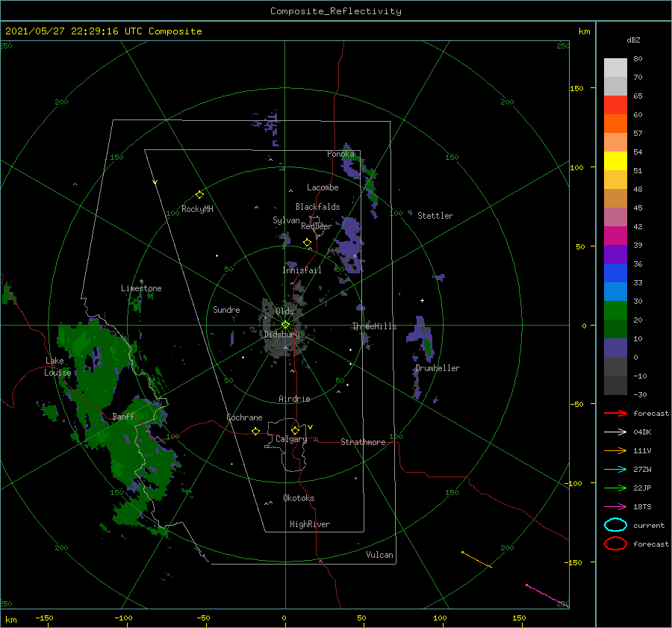Screen dimensions: 672x628
Task: Click the yellow diamond marker near Cochrane
Action: (x=255, y=431)
